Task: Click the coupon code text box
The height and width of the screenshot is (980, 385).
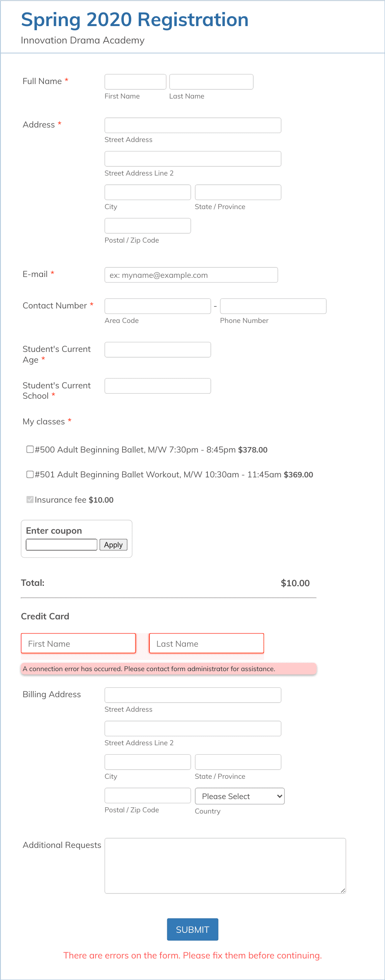Action: [x=62, y=544]
